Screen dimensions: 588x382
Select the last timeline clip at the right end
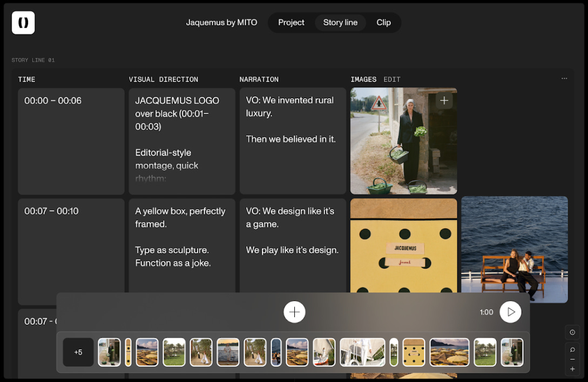[x=512, y=352]
